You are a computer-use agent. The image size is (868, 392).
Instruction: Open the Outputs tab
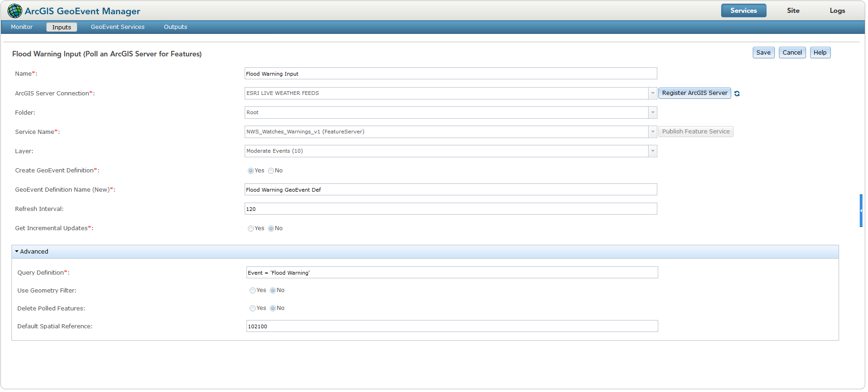175,27
